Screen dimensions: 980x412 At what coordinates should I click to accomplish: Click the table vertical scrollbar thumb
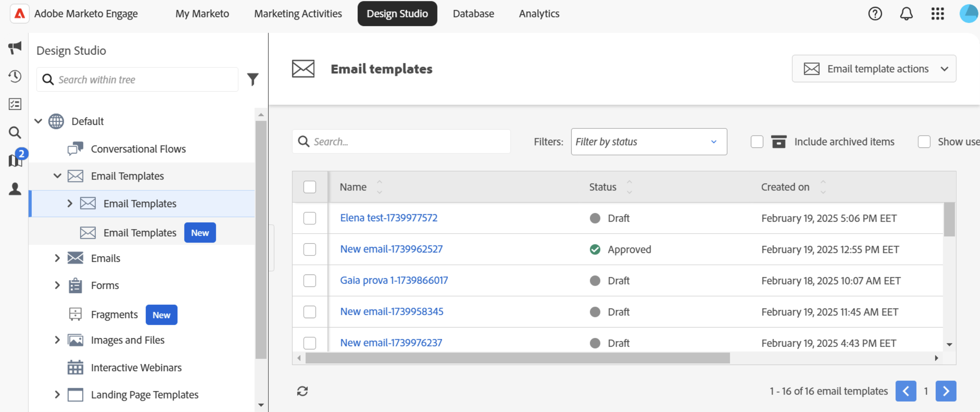coord(949,219)
